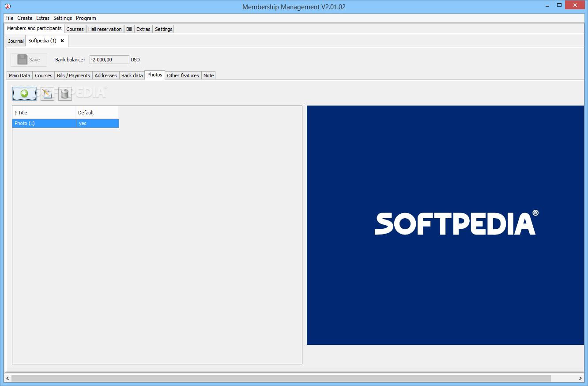Close the Softpedia (1) tab
This screenshot has height=386, width=588.
(62, 41)
